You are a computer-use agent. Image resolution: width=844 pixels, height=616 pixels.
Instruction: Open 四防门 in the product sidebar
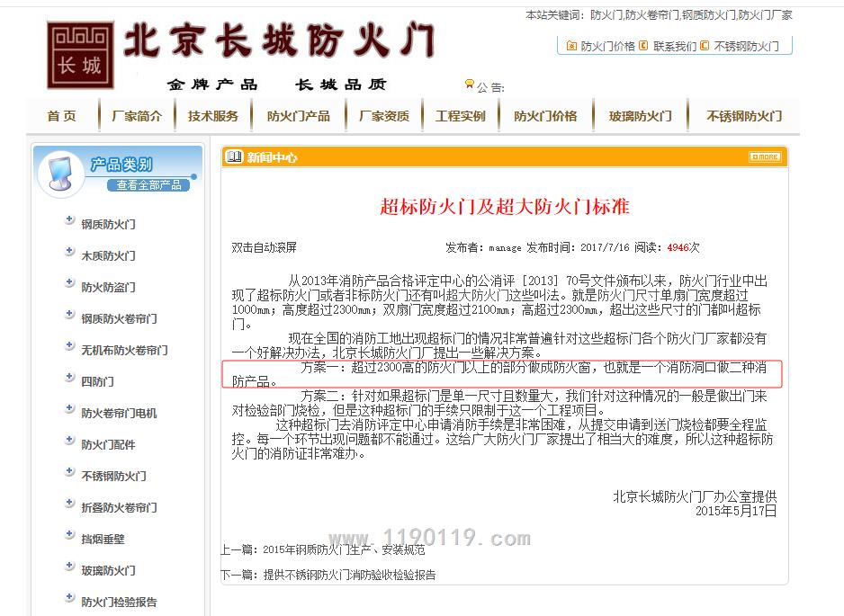tap(97, 382)
